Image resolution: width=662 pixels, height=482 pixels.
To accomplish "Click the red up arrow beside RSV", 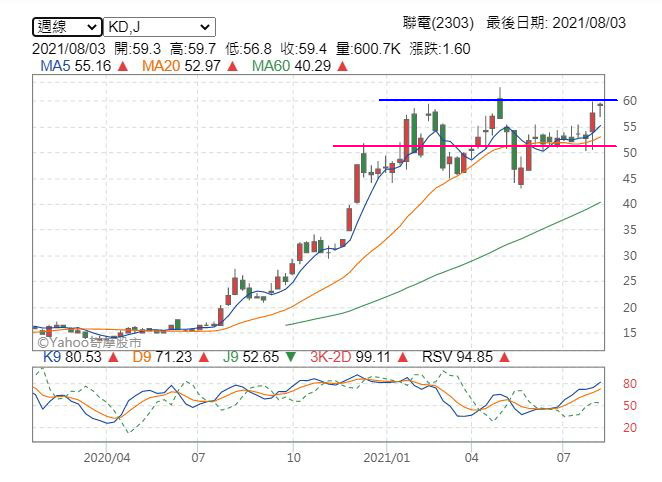I will click(x=504, y=358).
